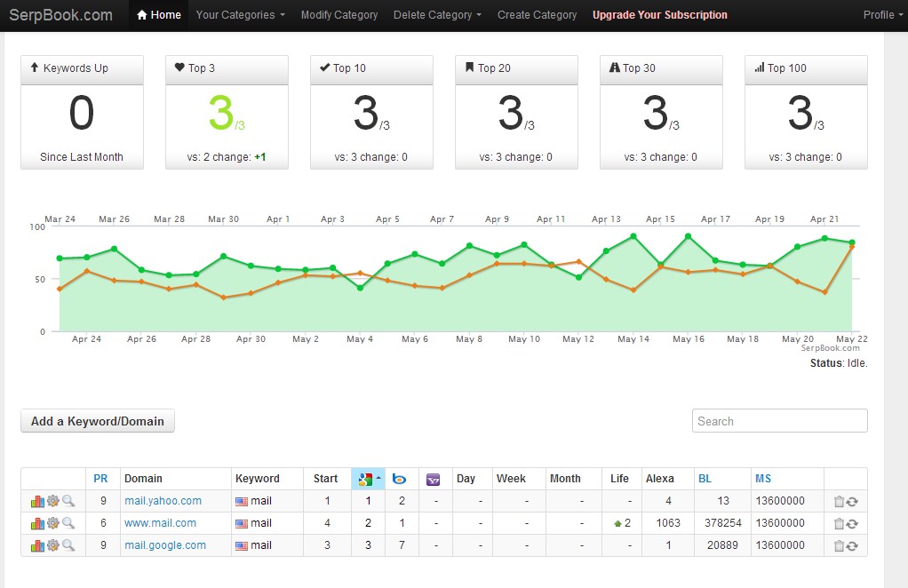908x588 pixels.
Task: Click the US flag in mail.yahoo.com row
Action: point(242,502)
